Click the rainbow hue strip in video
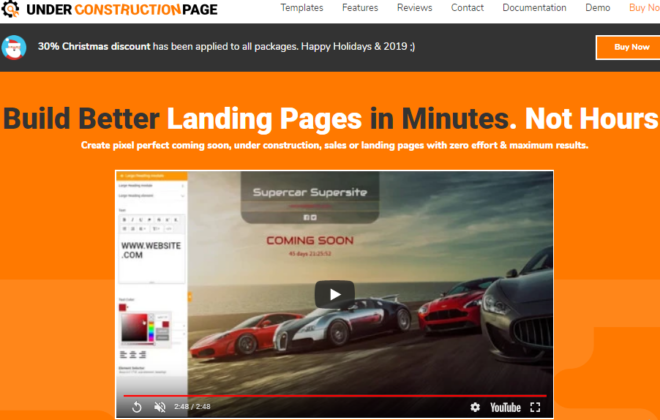The image size is (660, 420). point(151,329)
